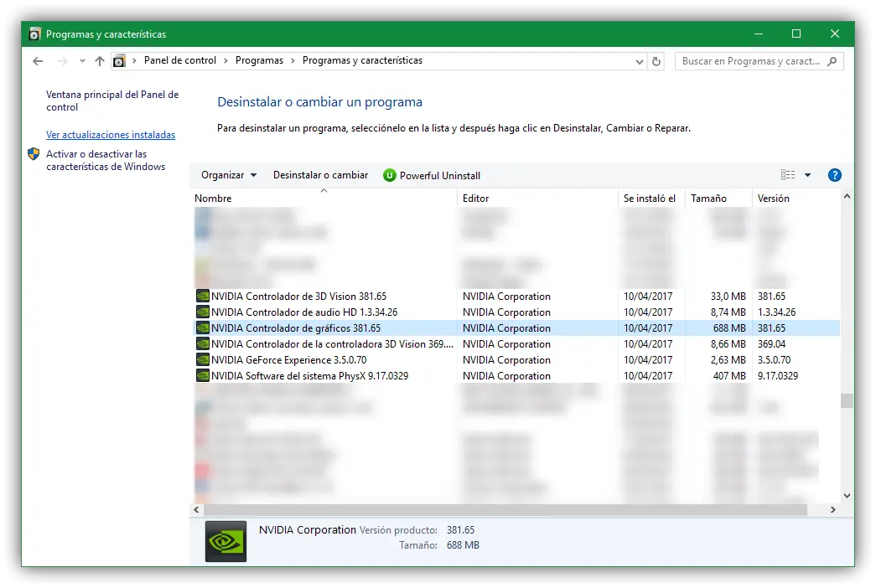This screenshot has height=588, width=876.
Task: Click NVIDIA icon of Controlador de gráficos row
Action: pyautogui.click(x=202, y=328)
